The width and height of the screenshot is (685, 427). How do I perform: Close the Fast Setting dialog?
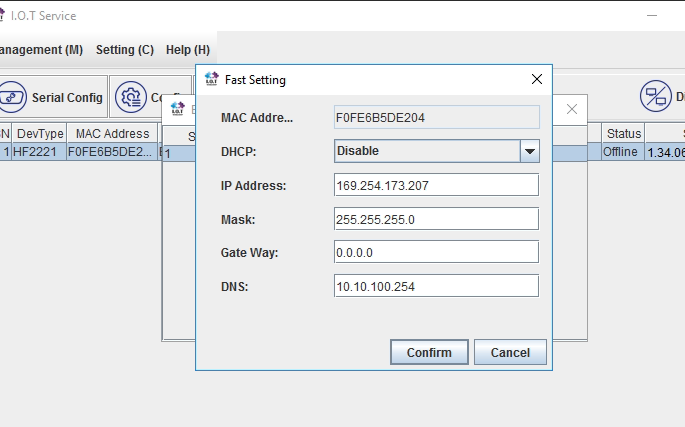tap(537, 79)
